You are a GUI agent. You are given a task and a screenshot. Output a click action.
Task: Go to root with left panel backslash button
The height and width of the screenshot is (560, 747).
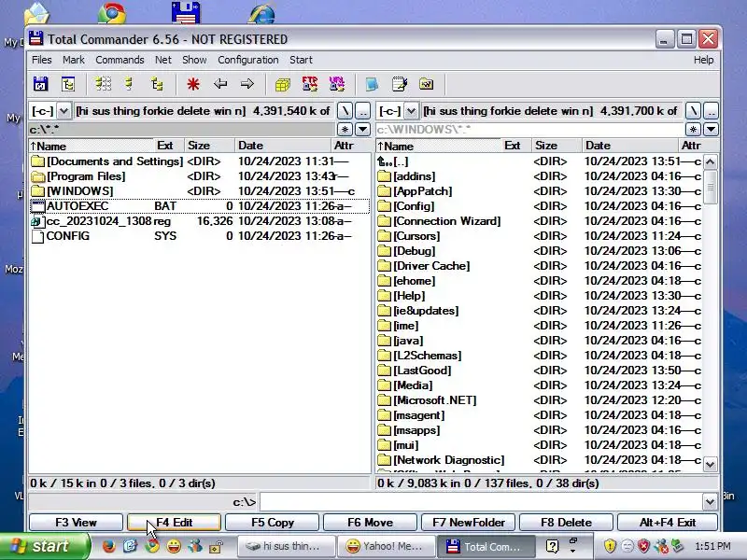(x=345, y=111)
